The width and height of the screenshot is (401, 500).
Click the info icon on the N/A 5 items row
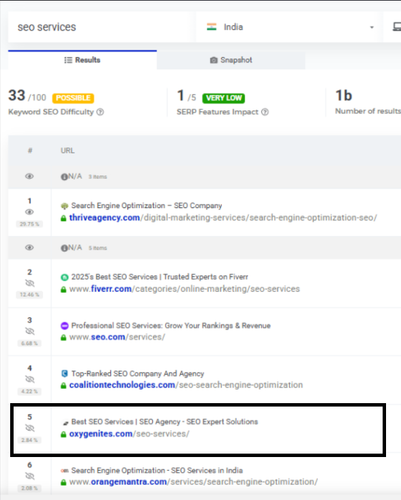click(64, 248)
